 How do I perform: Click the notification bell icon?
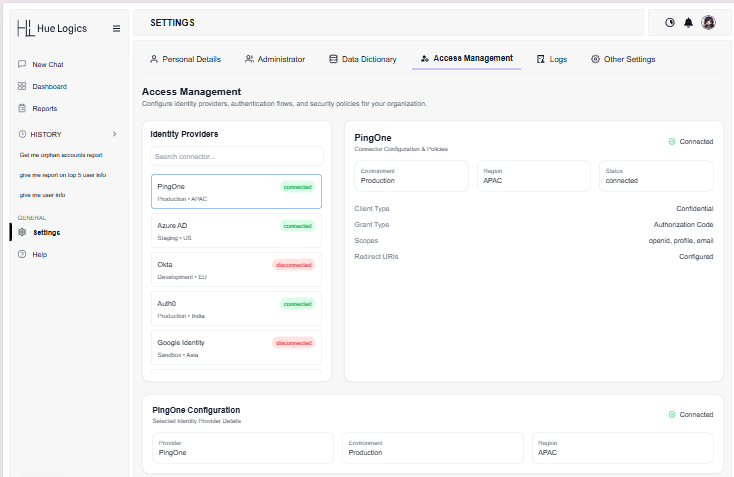(688, 22)
